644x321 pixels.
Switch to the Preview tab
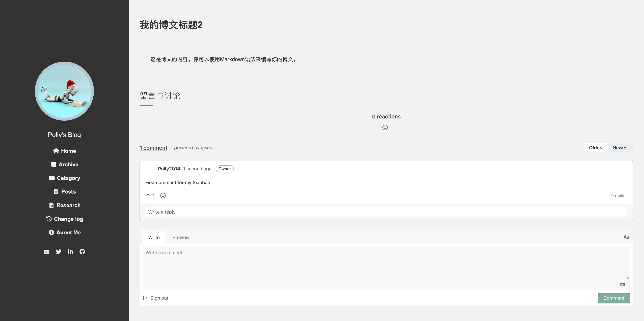tap(181, 237)
